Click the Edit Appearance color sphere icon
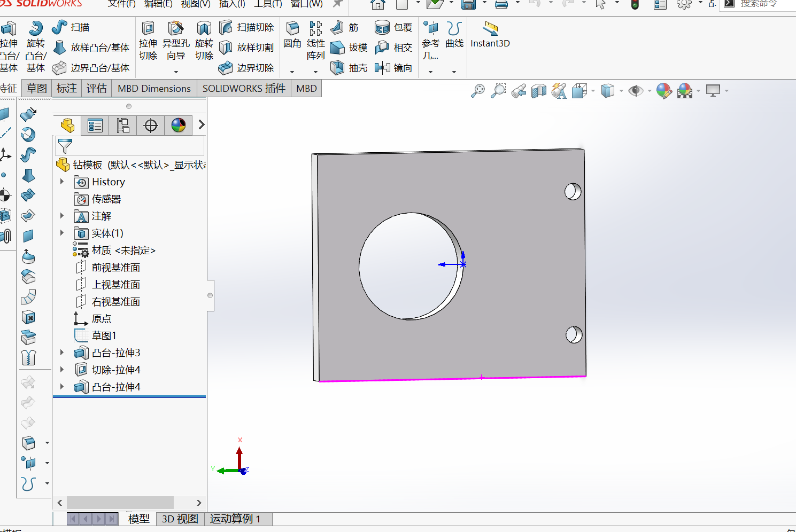The image size is (796, 532). point(664,91)
